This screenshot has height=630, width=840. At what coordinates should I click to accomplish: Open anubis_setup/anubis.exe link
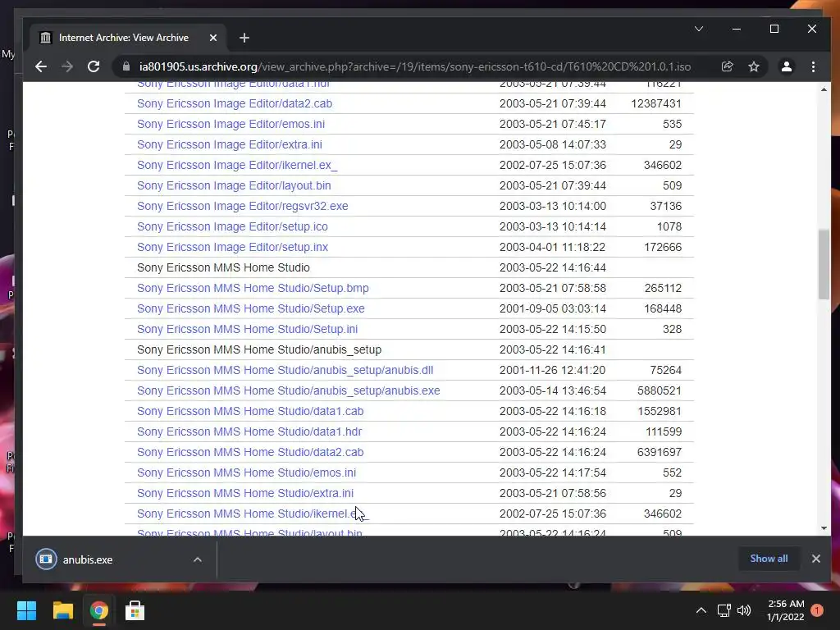pos(288,390)
